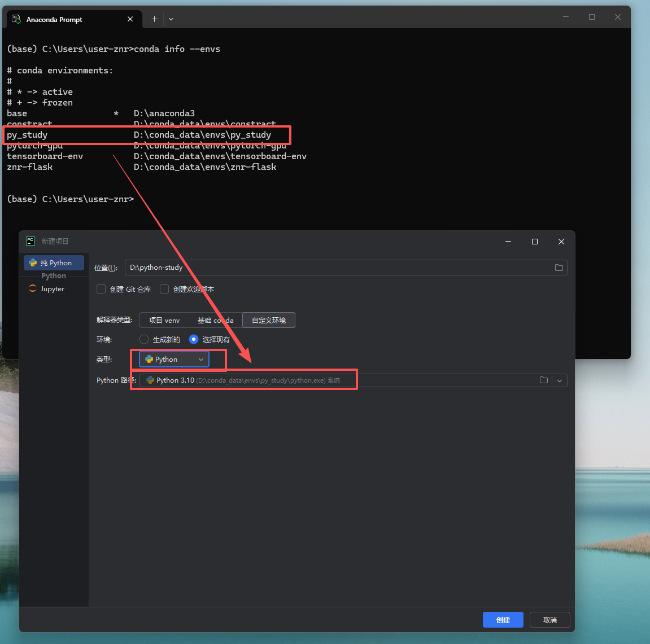This screenshot has width=650, height=644.
Task: Click the py_study environment name in terminal
Action: pos(27,135)
